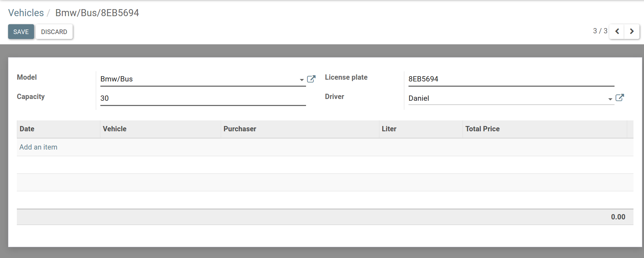
Task: Open the Driver external link icon
Action: click(x=619, y=98)
